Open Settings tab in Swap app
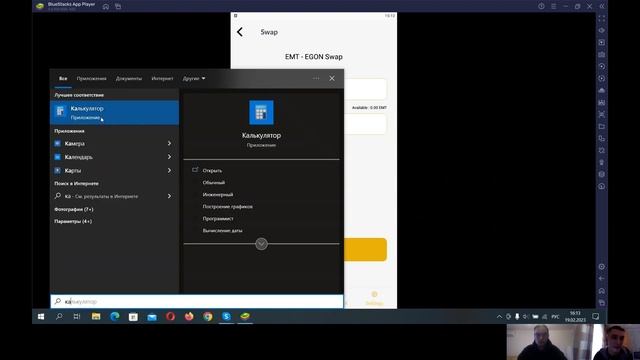This screenshot has width=640, height=360. point(374,298)
